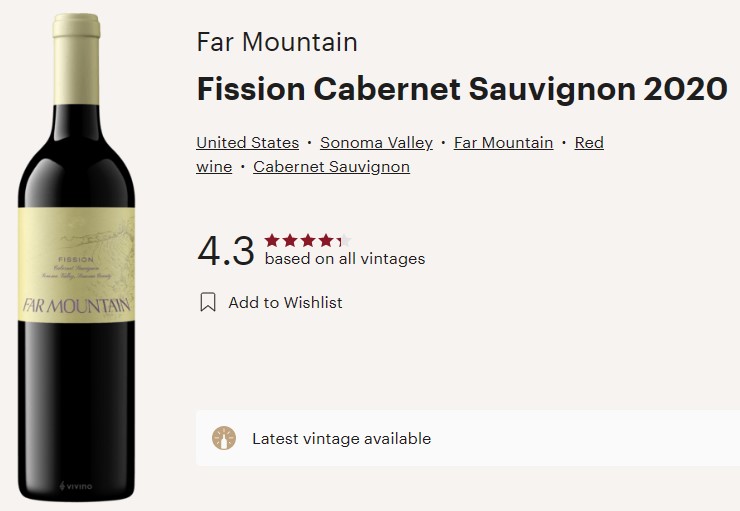This screenshot has height=511, width=740.
Task: Click the latest vintage bottle badge icon
Action: (x=224, y=438)
